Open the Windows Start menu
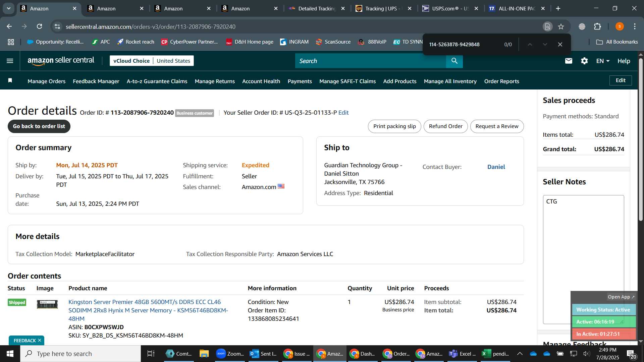Image resolution: width=644 pixels, height=362 pixels. tap(10, 354)
